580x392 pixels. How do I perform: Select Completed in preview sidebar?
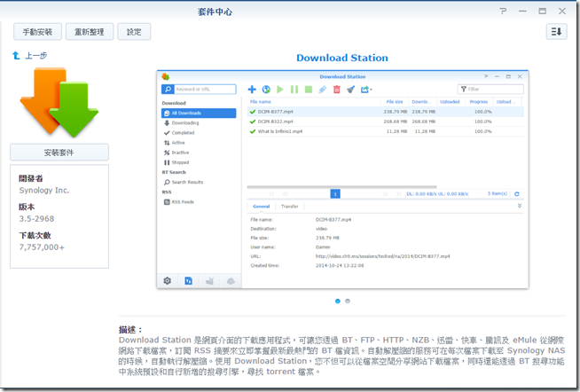click(x=199, y=133)
